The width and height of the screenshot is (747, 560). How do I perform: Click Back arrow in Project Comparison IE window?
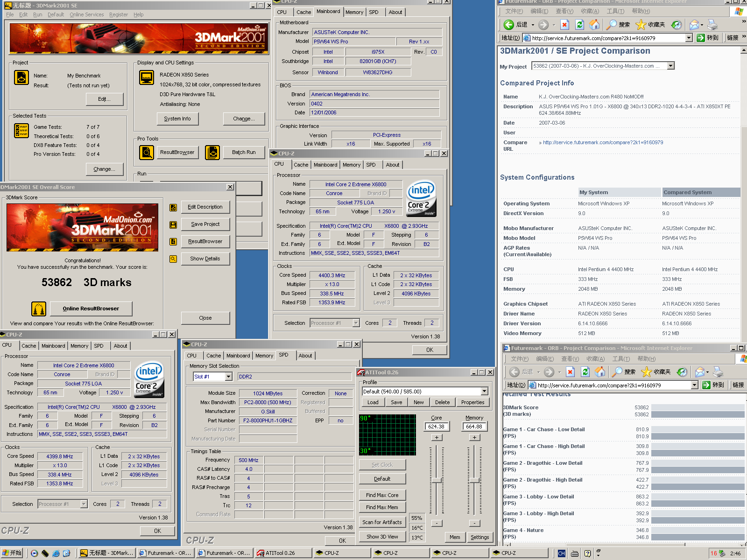509,24
